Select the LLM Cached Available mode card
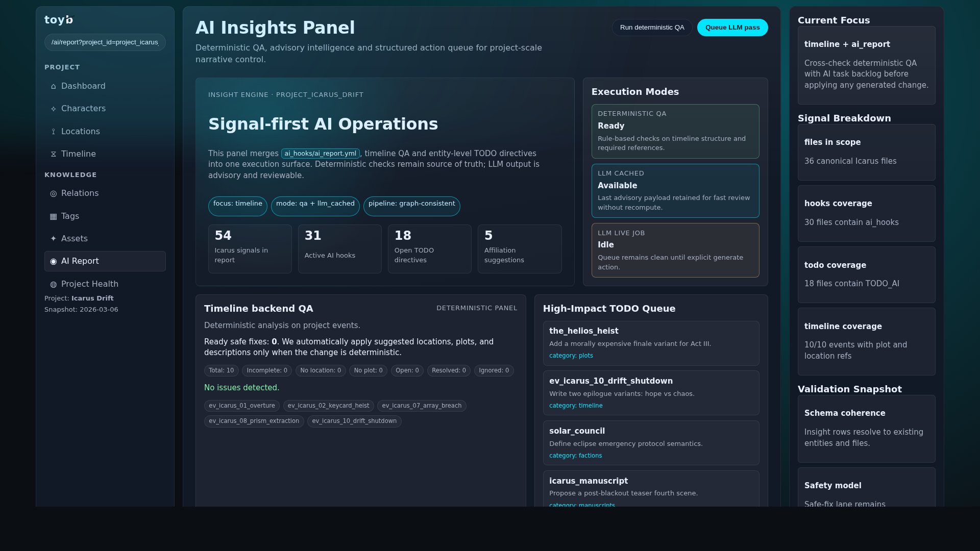 point(675,191)
